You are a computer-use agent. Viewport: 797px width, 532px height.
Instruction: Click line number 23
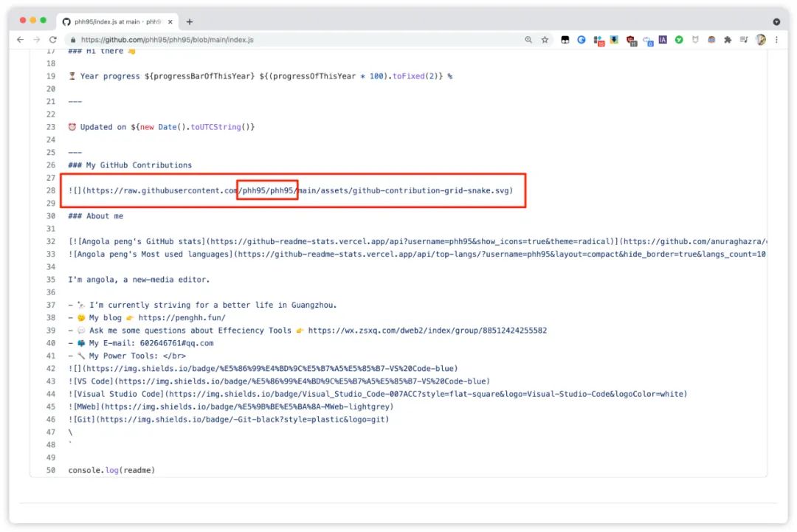51,127
